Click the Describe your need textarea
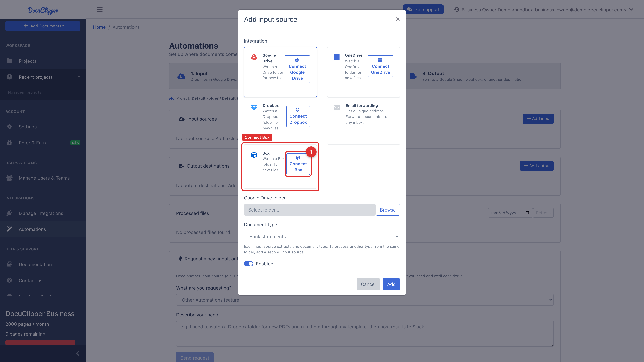Image resolution: width=644 pixels, height=362 pixels. [365, 334]
